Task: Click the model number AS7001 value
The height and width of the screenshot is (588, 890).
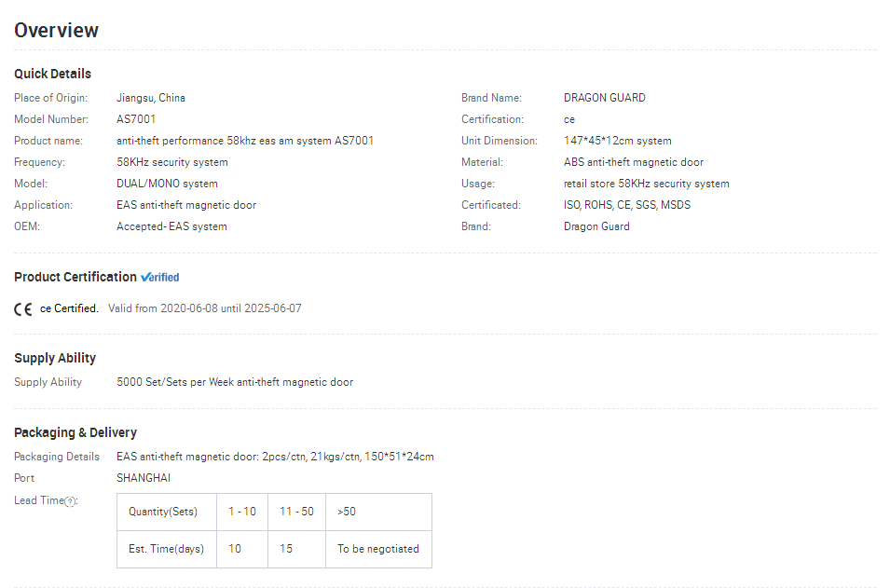Action: click(x=136, y=119)
